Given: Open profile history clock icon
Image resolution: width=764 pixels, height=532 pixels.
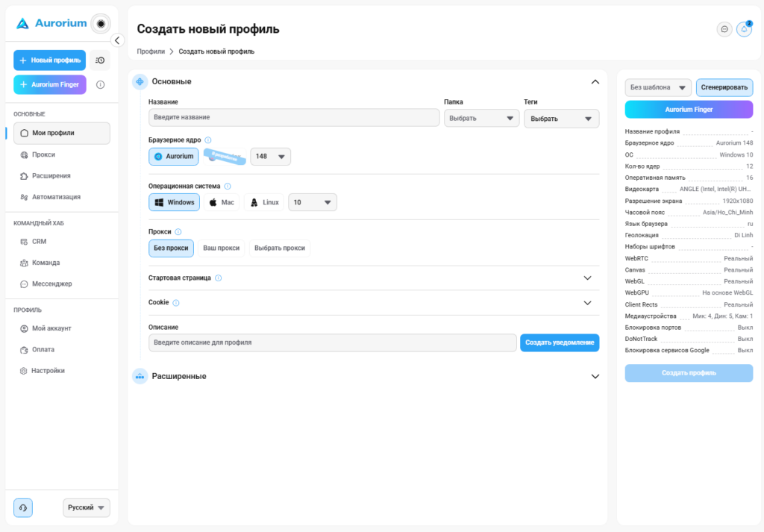Looking at the screenshot, I should coord(100,60).
